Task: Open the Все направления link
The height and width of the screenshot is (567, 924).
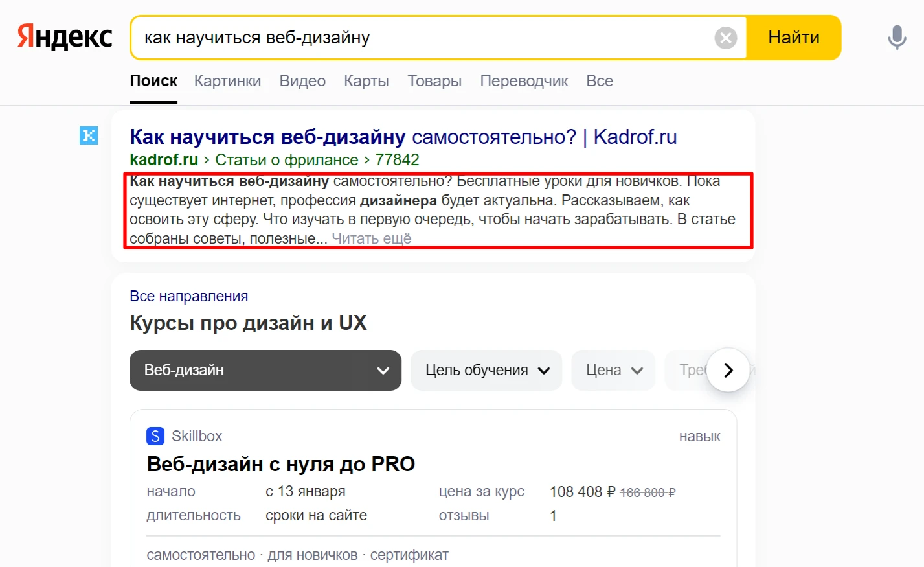Action: pos(188,295)
